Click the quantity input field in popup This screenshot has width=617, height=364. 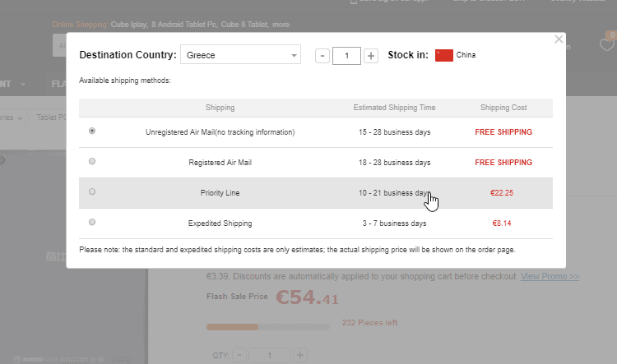(x=346, y=56)
